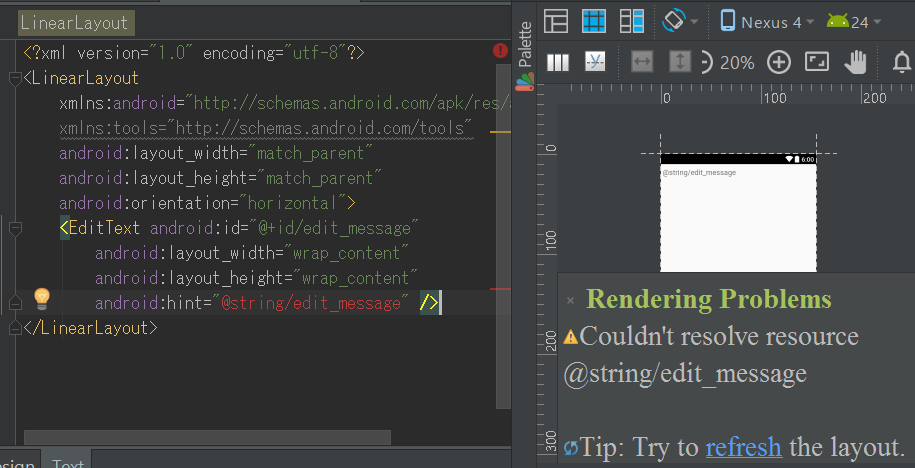Open the orientation dropdown arrow
The height and width of the screenshot is (468, 915).
tap(694, 22)
